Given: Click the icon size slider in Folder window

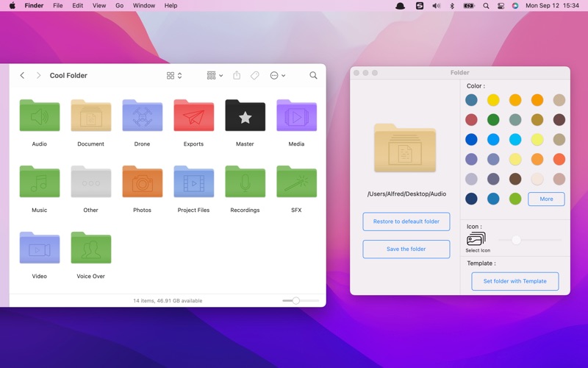Looking at the screenshot, I should point(530,240).
